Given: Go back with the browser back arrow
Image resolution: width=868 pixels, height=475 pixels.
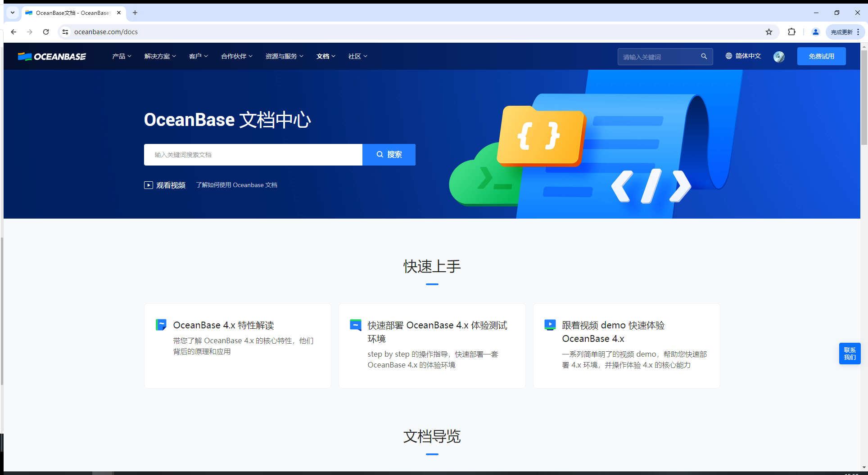Looking at the screenshot, I should pyautogui.click(x=14, y=32).
